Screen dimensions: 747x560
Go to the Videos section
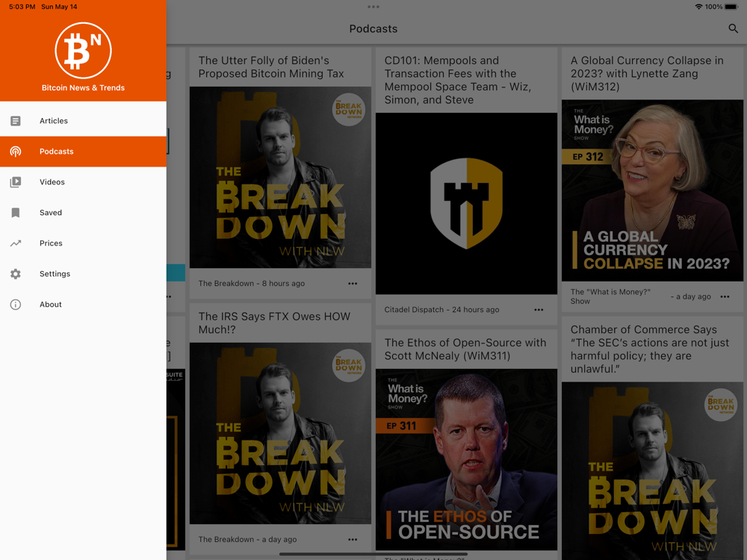click(x=83, y=182)
